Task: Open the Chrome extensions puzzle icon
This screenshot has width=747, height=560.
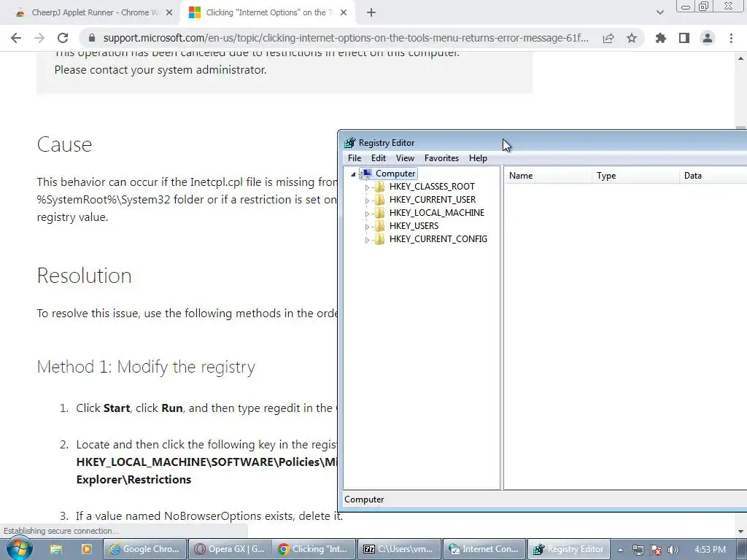Action: click(x=661, y=38)
